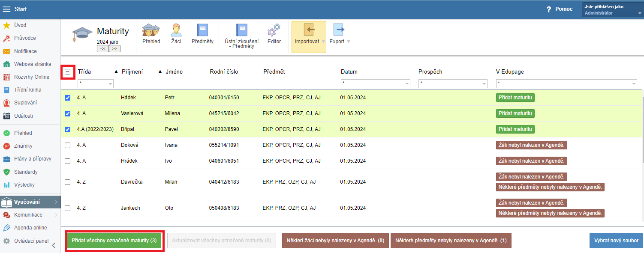Click the Vybrat nový soubor button

coord(616,241)
